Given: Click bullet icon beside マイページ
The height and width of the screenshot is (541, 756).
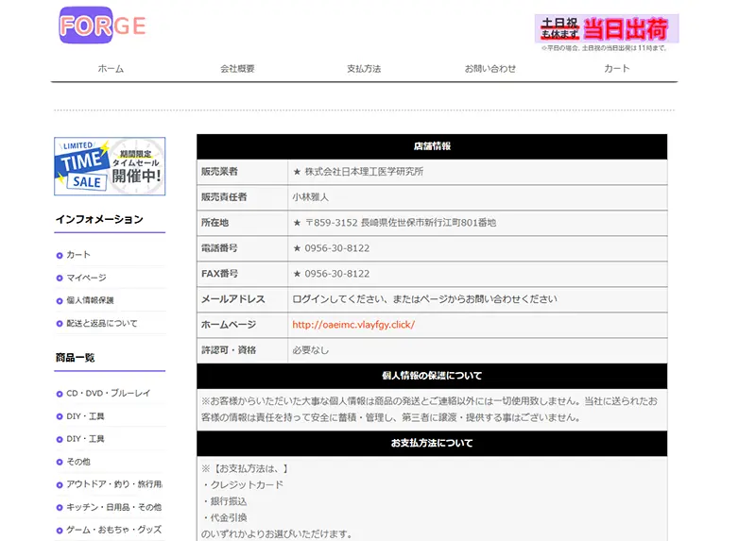Looking at the screenshot, I should [x=60, y=278].
